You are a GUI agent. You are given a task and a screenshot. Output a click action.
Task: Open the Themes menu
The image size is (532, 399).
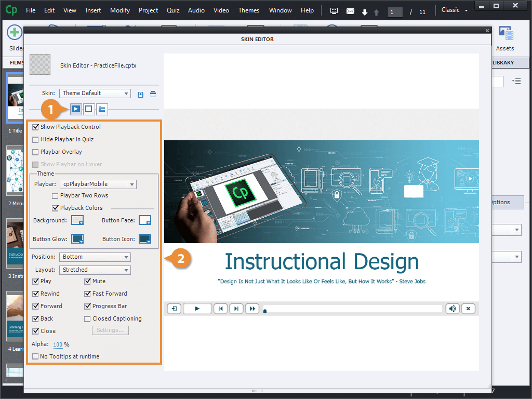pyautogui.click(x=248, y=10)
